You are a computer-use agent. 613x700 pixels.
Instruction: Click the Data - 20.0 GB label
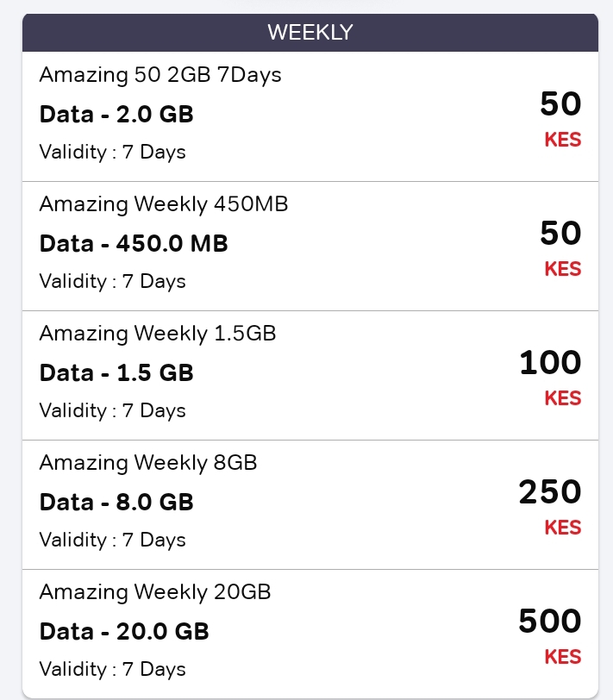click(x=124, y=631)
